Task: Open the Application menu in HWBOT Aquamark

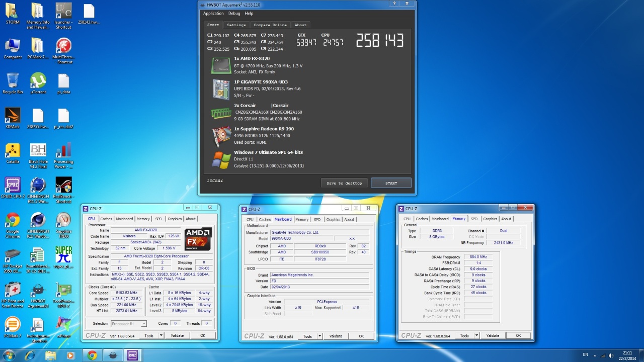Action: pyautogui.click(x=213, y=14)
